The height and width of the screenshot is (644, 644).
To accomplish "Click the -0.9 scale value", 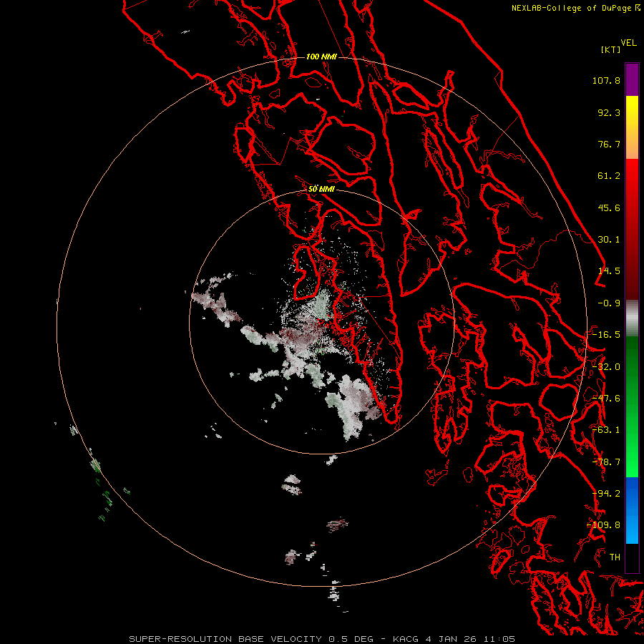I will tap(609, 303).
